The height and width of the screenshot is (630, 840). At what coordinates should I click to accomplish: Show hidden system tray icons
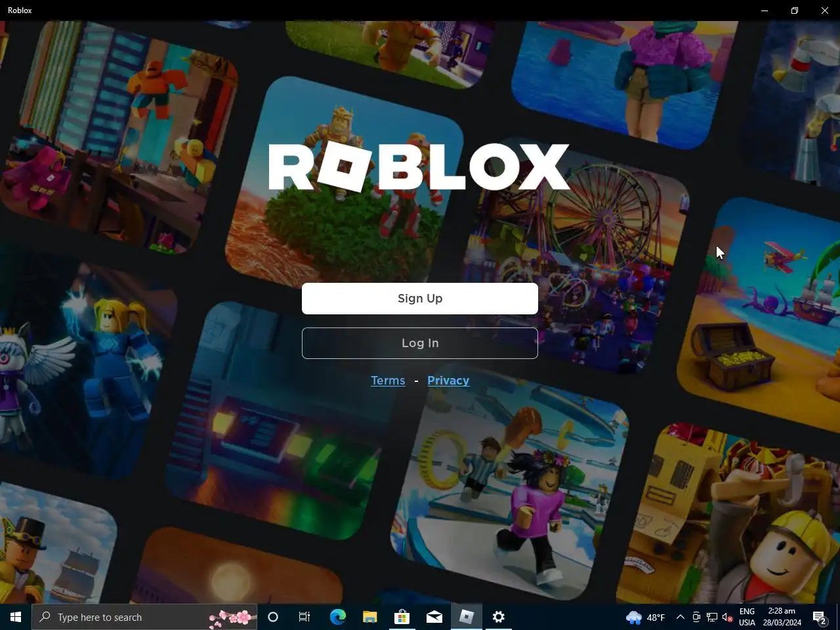[x=681, y=617]
